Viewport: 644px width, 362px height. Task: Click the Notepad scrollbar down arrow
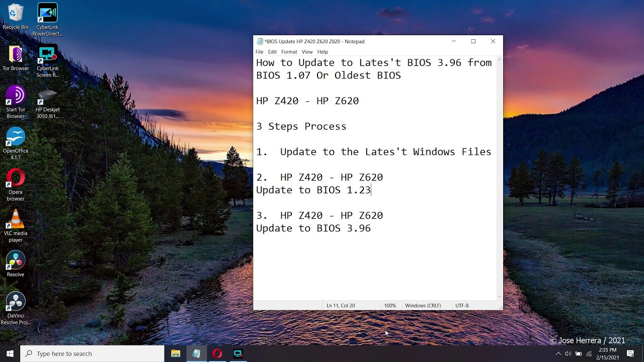(x=499, y=296)
